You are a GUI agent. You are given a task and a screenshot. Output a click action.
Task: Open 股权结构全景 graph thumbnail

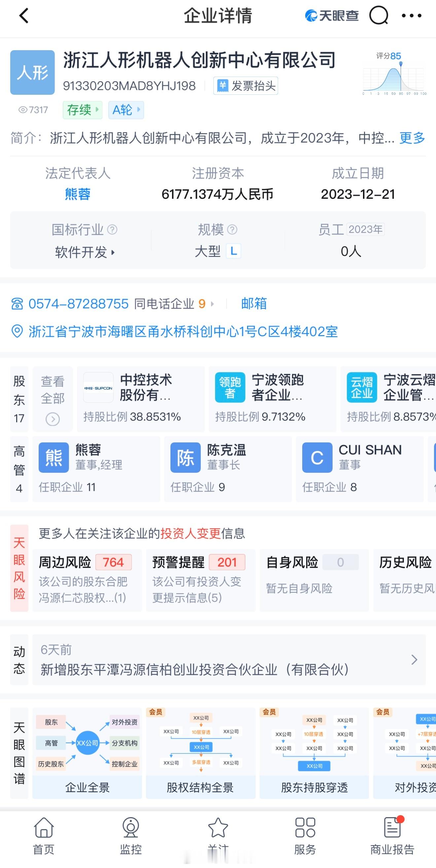tap(200, 753)
